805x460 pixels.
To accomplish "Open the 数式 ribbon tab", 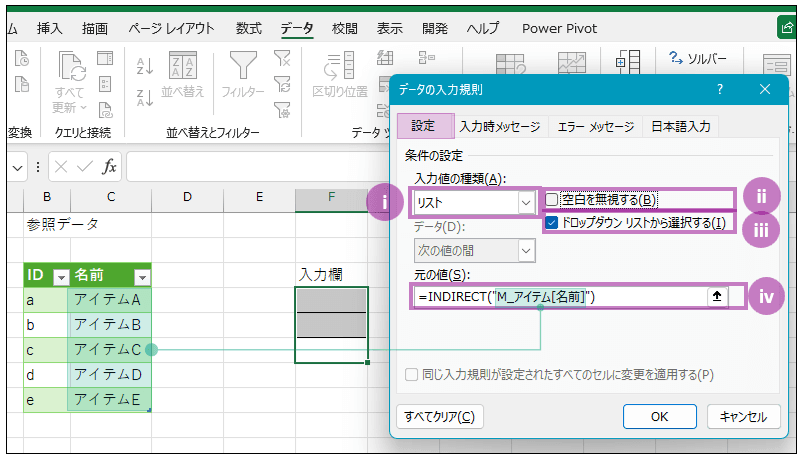I will pyautogui.click(x=248, y=28).
